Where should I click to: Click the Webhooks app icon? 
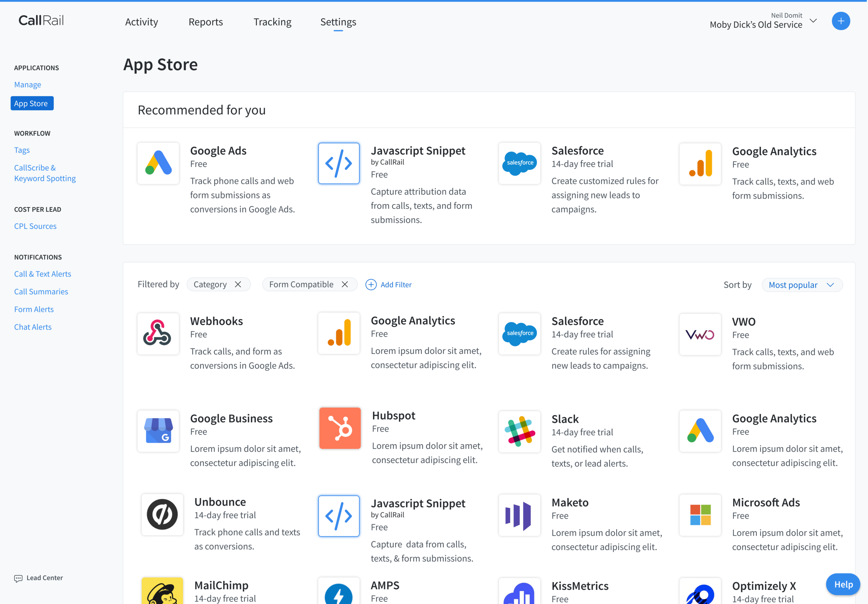(158, 333)
